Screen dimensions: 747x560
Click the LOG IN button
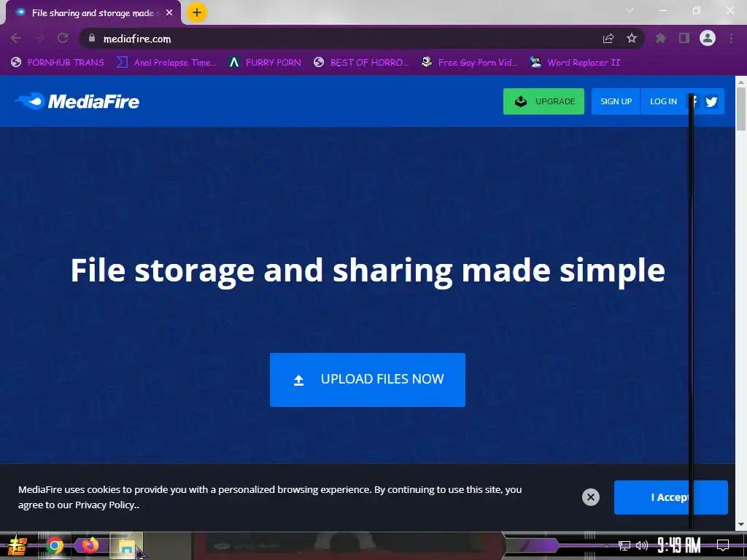(x=663, y=101)
